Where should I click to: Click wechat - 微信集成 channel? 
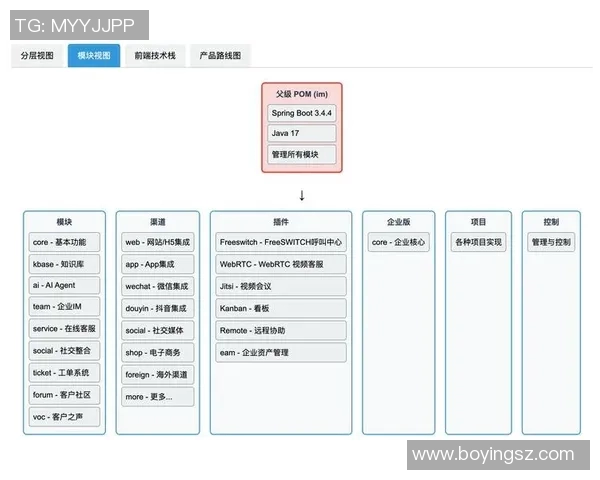click(158, 286)
